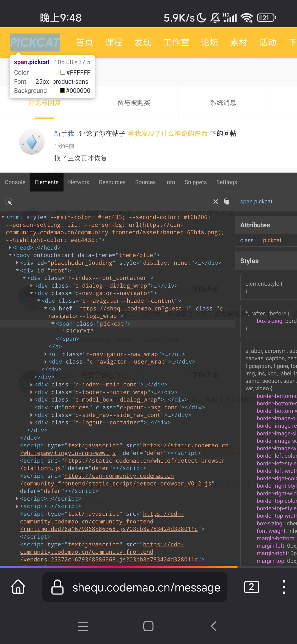The image size is (297, 644).
Task: Open the commenter's avatar picture
Action: [x=32, y=142]
